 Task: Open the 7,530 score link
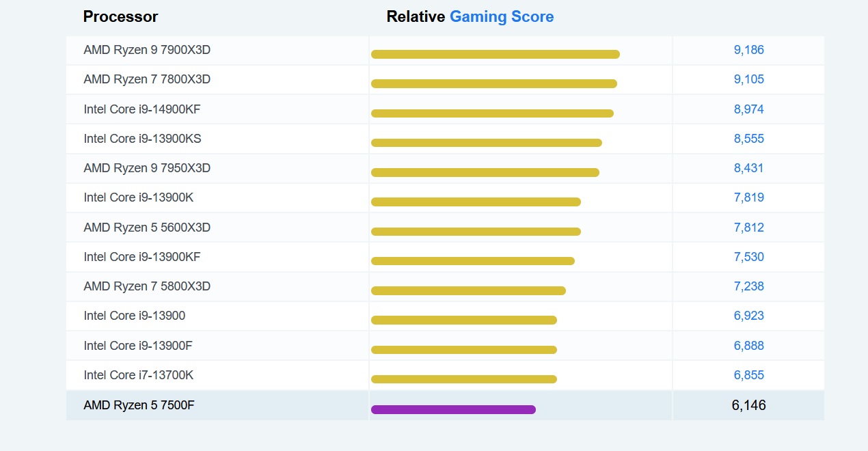749,257
